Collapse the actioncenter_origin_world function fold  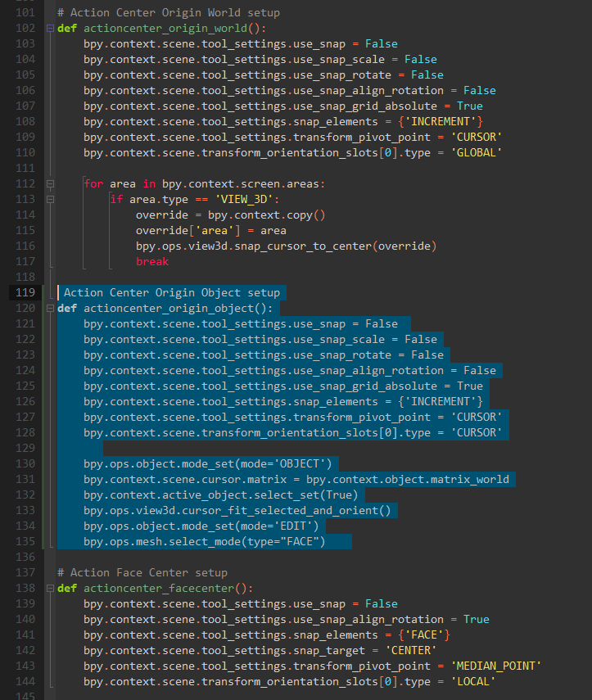51,28
